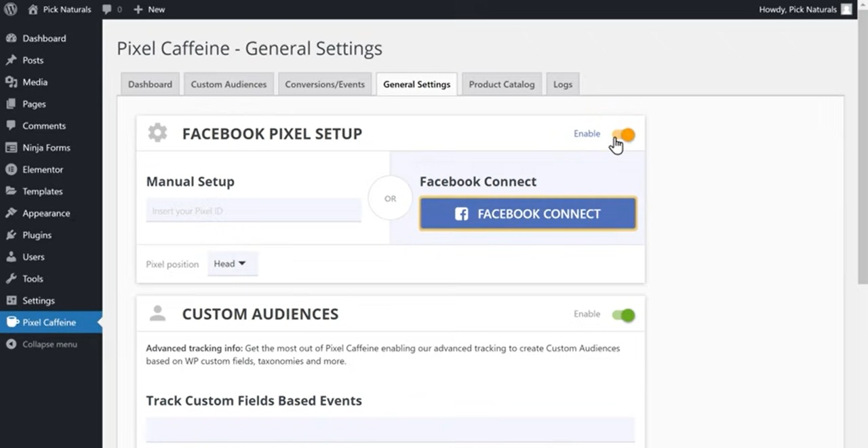Click the Appearance brush icon in sidebar
The image size is (868, 448).
pos(11,213)
